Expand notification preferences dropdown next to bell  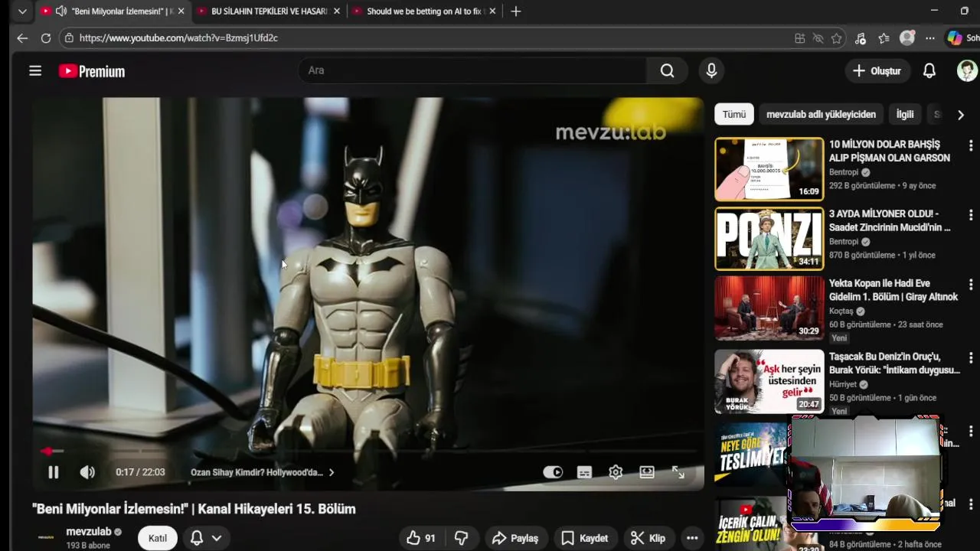[217, 538]
